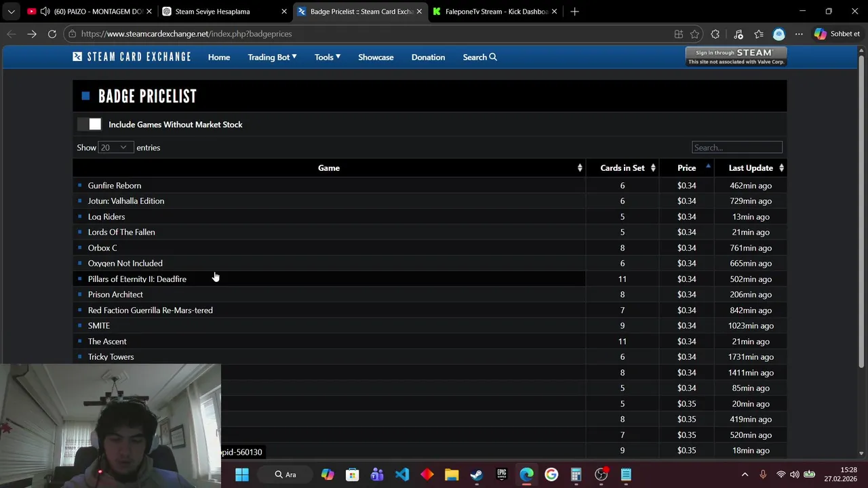The height and width of the screenshot is (488, 868).
Task: Open the Gunfire Reborn game link
Action: point(115,185)
